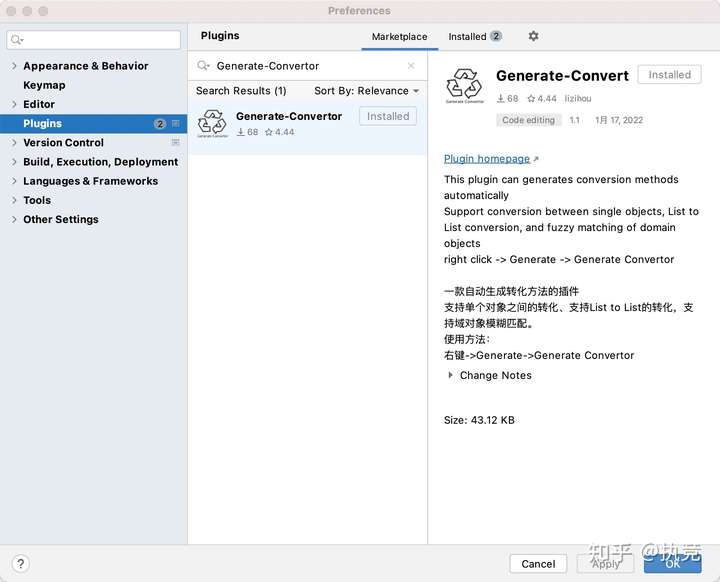Click the Search Results (1) label

(x=241, y=91)
